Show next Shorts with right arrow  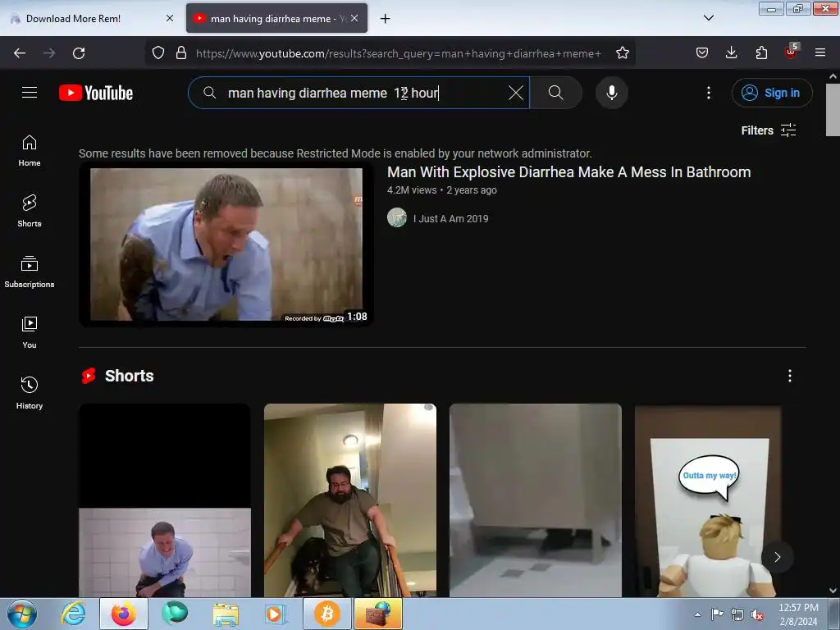pos(778,557)
